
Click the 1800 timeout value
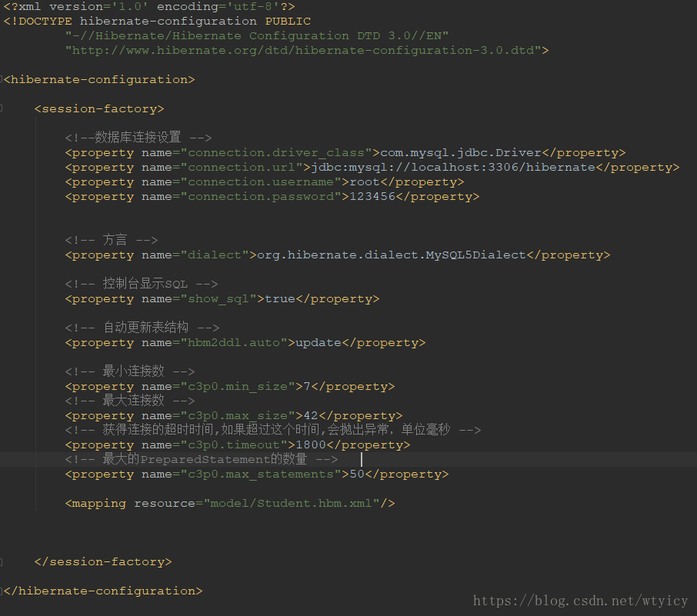click(311, 445)
